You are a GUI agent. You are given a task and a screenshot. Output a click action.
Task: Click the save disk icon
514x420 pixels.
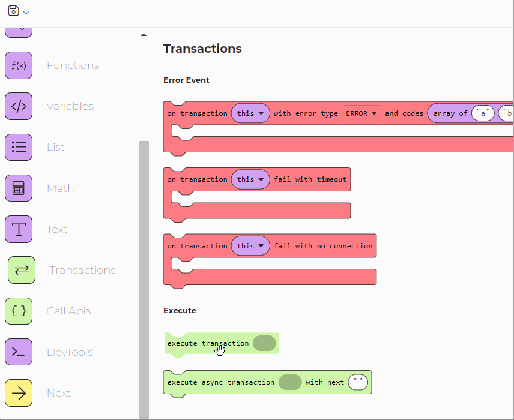(13, 11)
